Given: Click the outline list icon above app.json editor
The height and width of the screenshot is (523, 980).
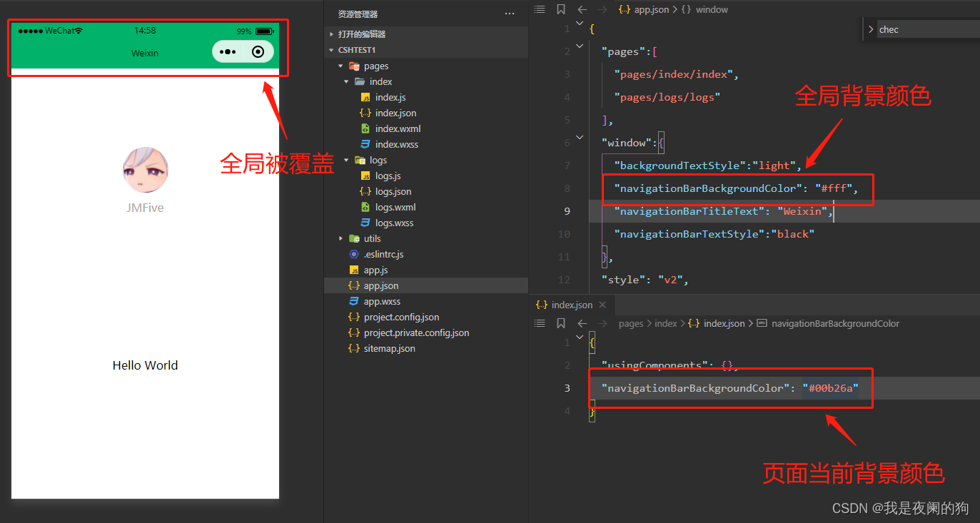Looking at the screenshot, I should [x=540, y=9].
